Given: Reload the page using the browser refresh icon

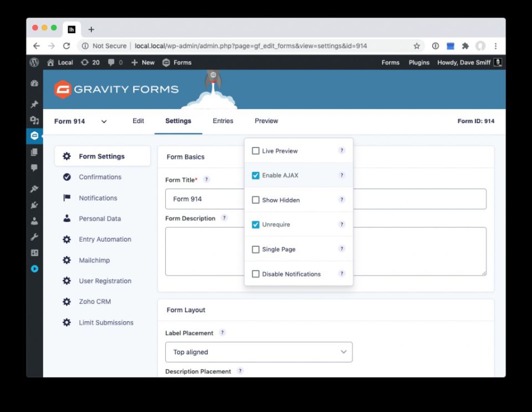Looking at the screenshot, I should click(x=66, y=46).
